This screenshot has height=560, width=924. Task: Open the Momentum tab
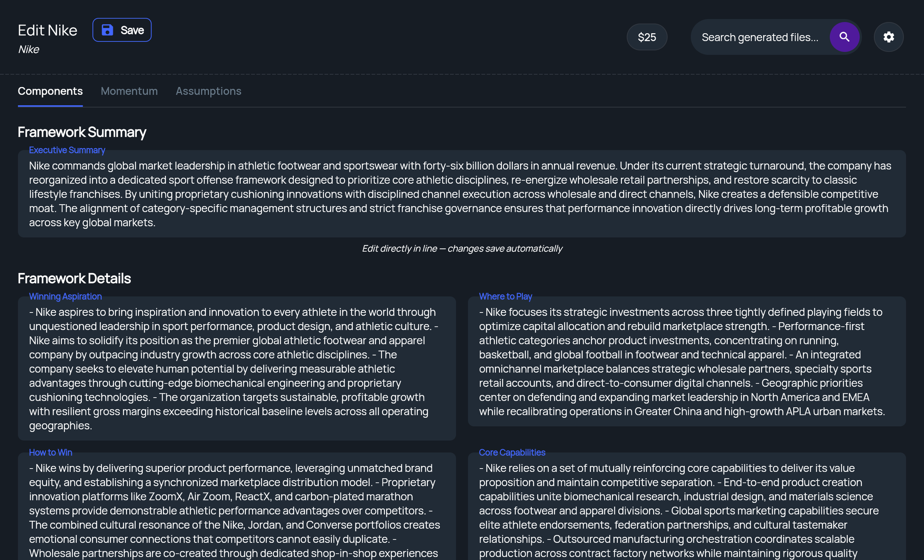pos(129,91)
